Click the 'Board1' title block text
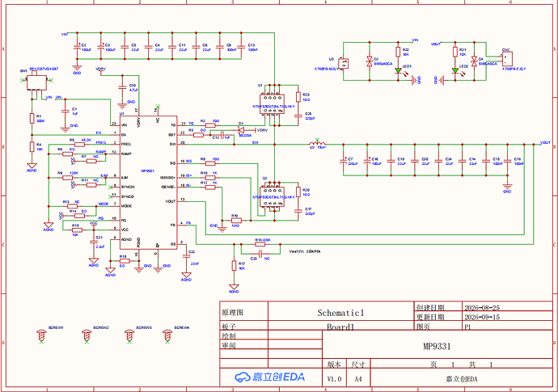Image resolution: width=558 pixels, height=392 pixels. [340, 327]
